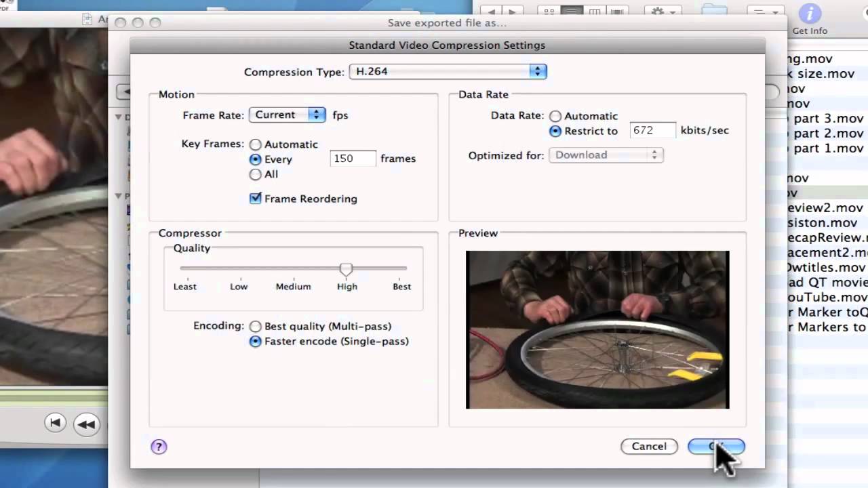Viewport: 868px width, 488px height.
Task: Click the quality slider handle
Action: click(x=346, y=269)
